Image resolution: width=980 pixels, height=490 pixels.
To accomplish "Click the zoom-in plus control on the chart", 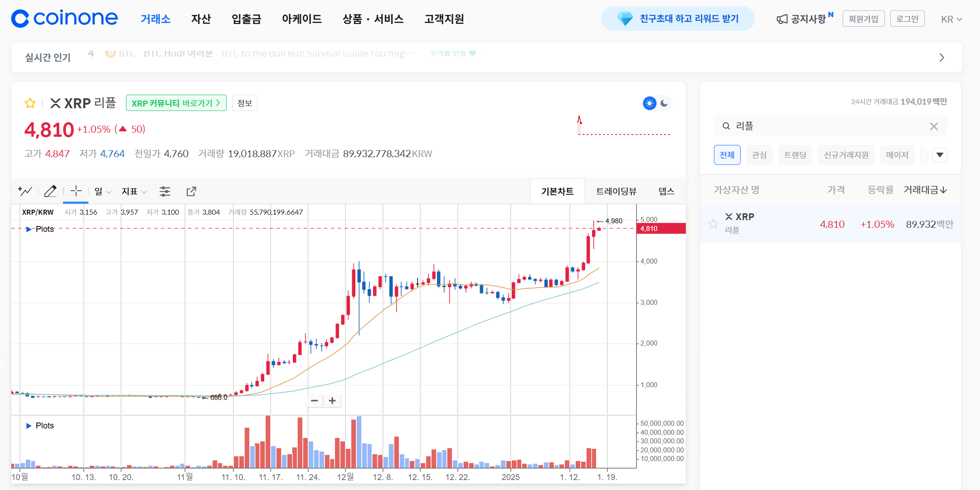I will tap(332, 401).
